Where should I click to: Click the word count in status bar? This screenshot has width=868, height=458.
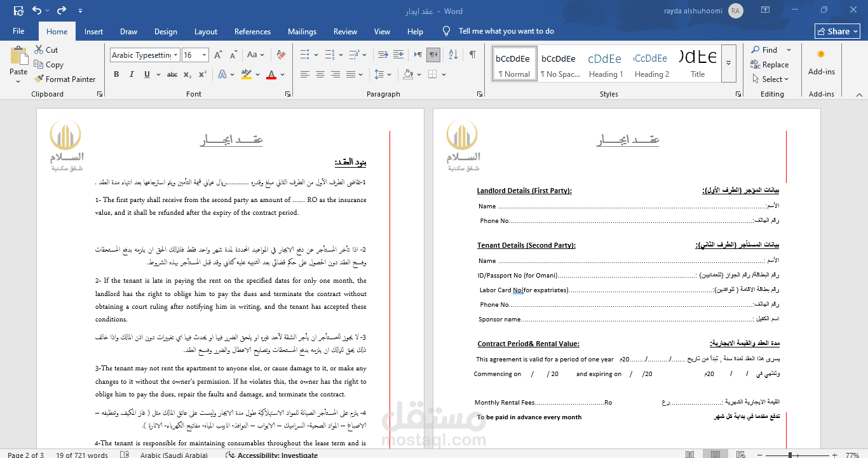[x=82, y=455]
